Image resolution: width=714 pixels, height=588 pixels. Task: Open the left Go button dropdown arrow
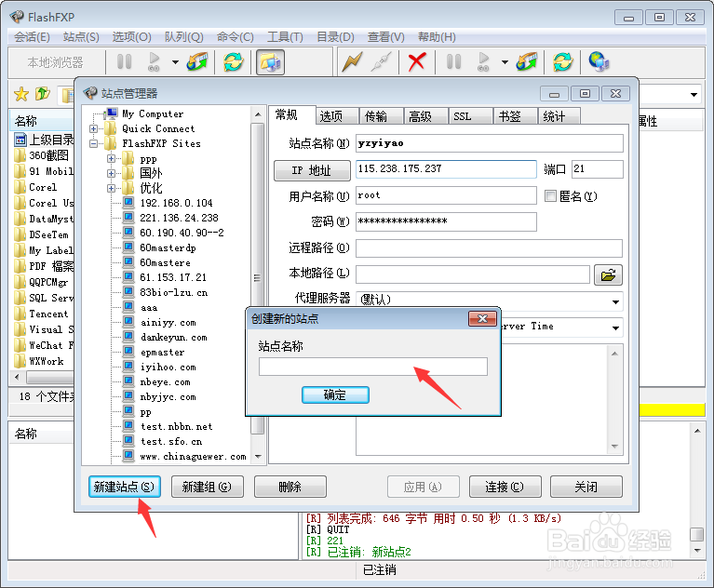(x=175, y=62)
